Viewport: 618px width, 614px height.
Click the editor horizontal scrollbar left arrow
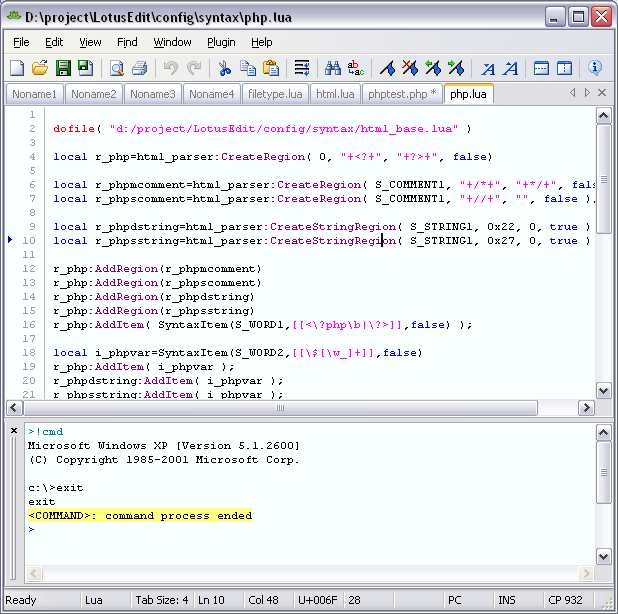click(x=15, y=407)
